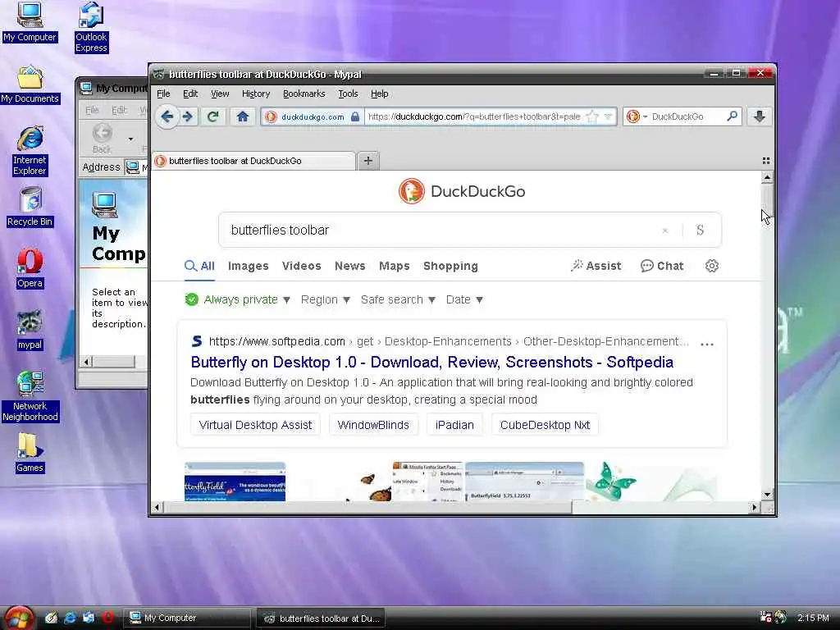Screen dimensions: 840x630
Task: Open Safe search filter dropdown
Action: pos(398,299)
